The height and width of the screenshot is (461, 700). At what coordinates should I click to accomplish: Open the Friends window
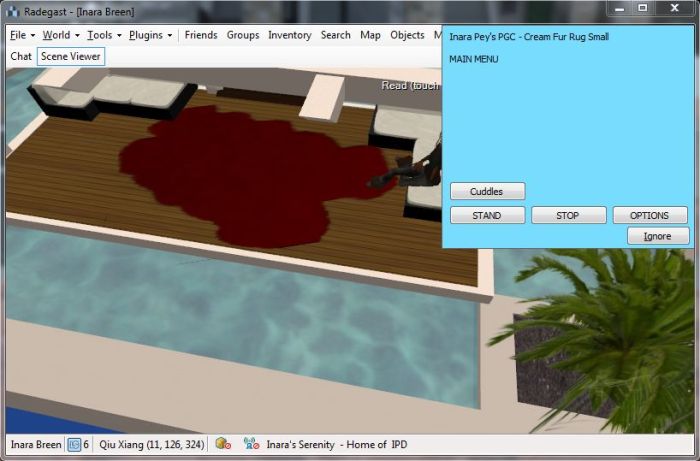click(201, 35)
